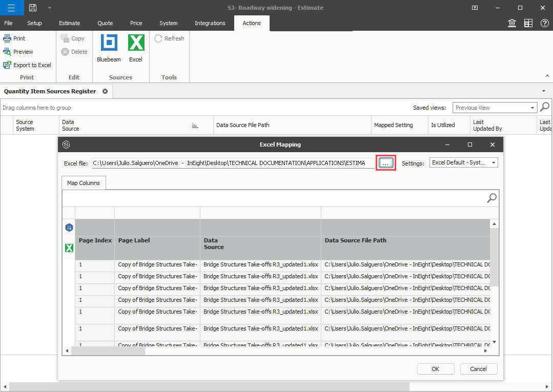
Task: Click Export to Excel
Action: click(27, 65)
